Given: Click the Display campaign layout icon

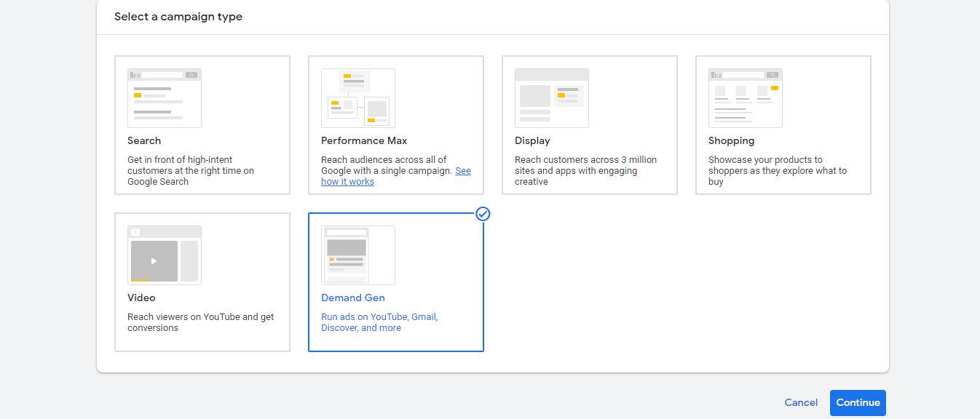Looking at the screenshot, I should (x=551, y=98).
